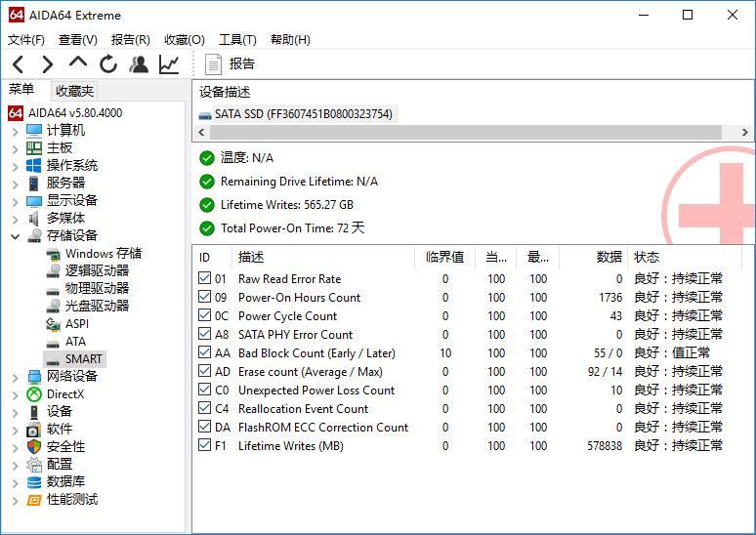Select the 计算机 monitor icon
The width and height of the screenshot is (756, 535).
(x=34, y=131)
